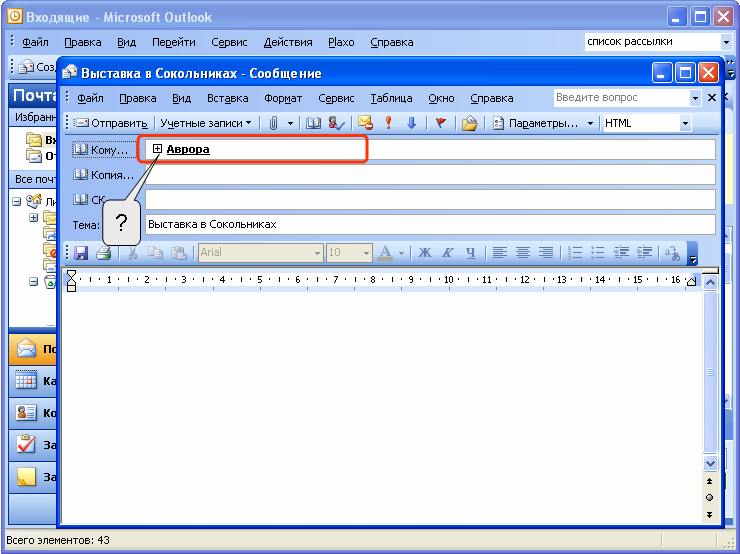The image size is (740, 554).
Task: Align text left
Action: tap(500, 252)
